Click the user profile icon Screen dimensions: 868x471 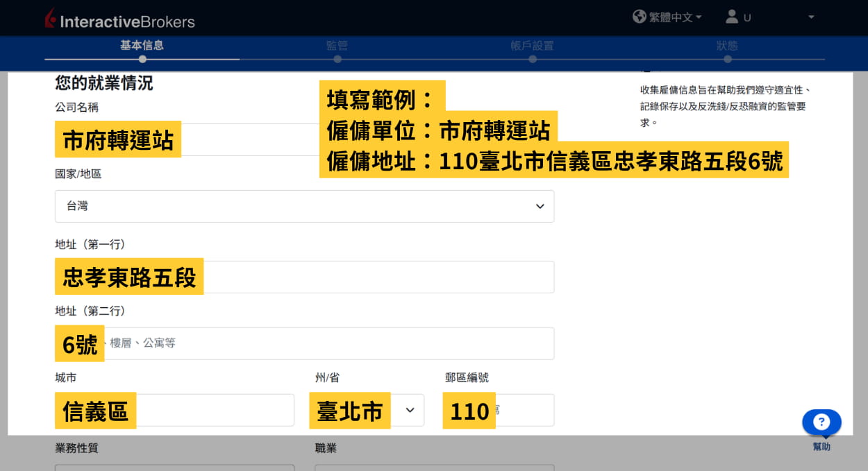tap(732, 17)
